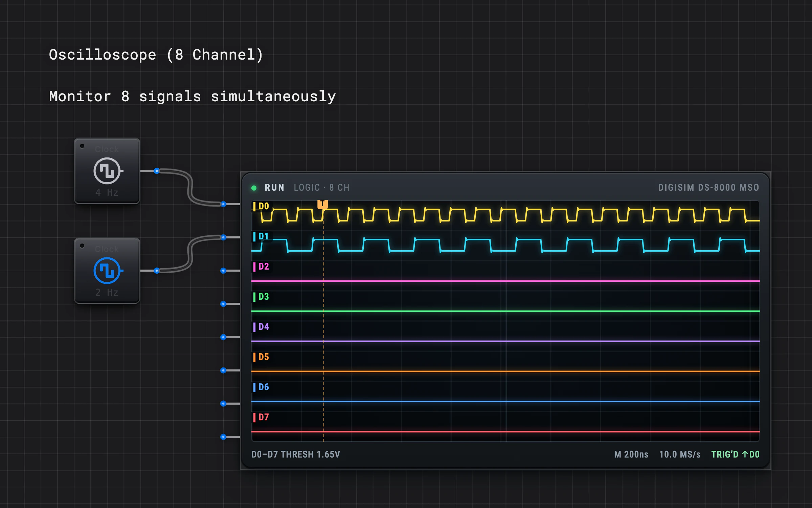Image resolution: width=812 pixels, height=508 pixels.
Task: Click the '4 Hz' frequency label
Action: coord(107,193)
